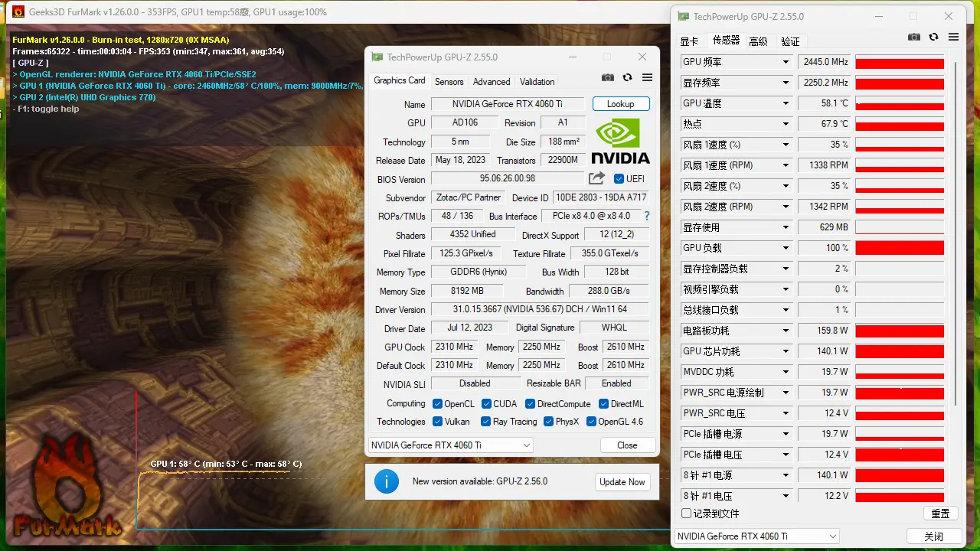Click the Close button in the Graphics Card window
980x551 pixels.
click(x=627, y=445)
